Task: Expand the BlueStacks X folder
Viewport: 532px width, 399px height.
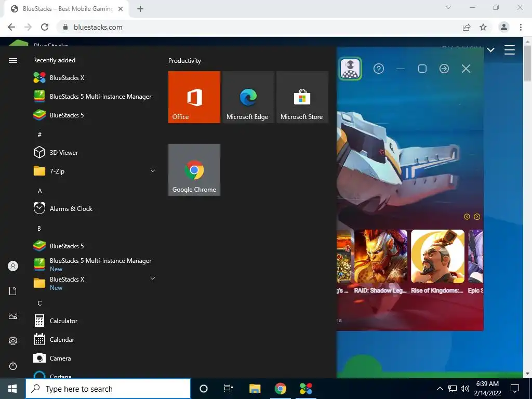Action: [153, 278]
